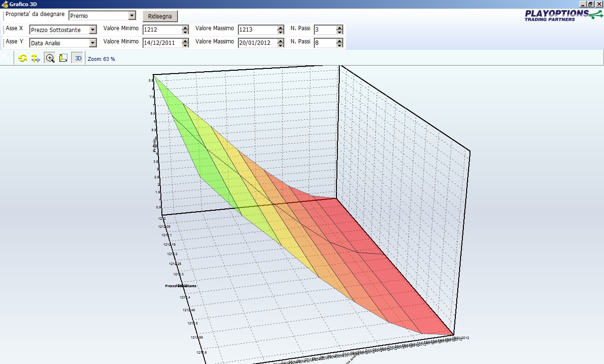Click the Asse Y Valore Massimo date field

258,43
